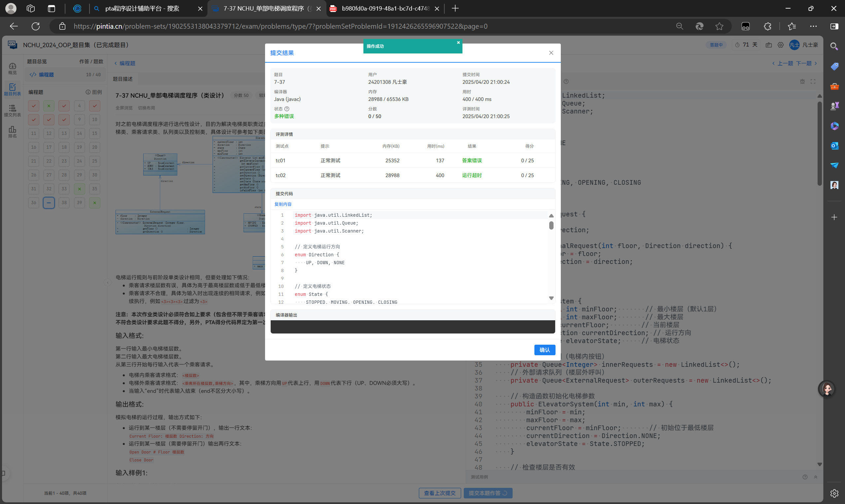845x504 pixels.
Task: Open browser zoom magnifier icon
Action: [x=680, y=26]
